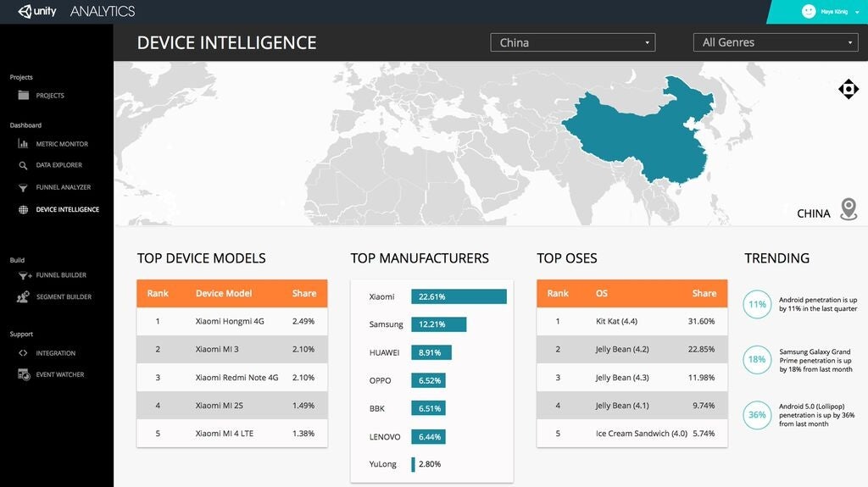The height and width of the screenshot is (487, 868).
Task: Open SEGMENT BUILDER menu item
Action: click(64, 297)
